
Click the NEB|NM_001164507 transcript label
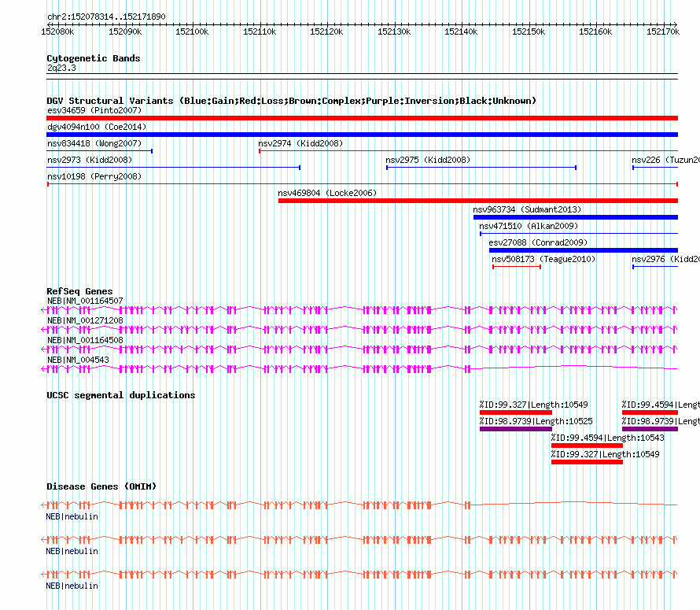(x=85, y=301)
